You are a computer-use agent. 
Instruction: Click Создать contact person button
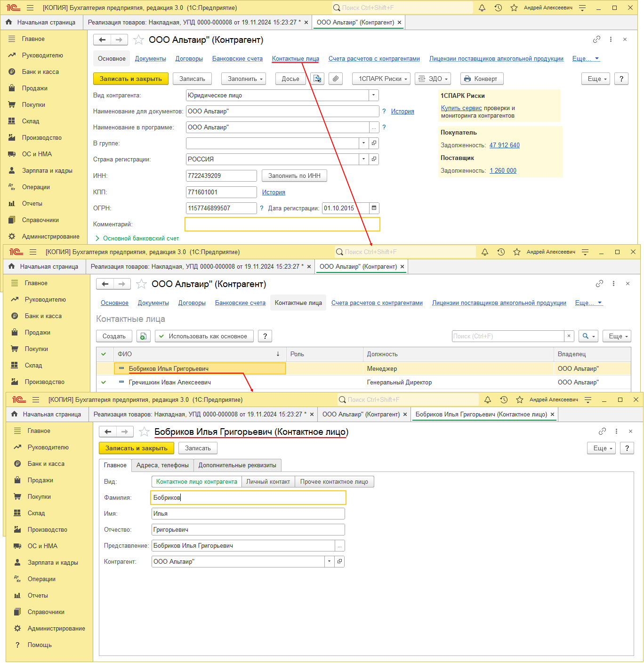click(x=114, y=336)
